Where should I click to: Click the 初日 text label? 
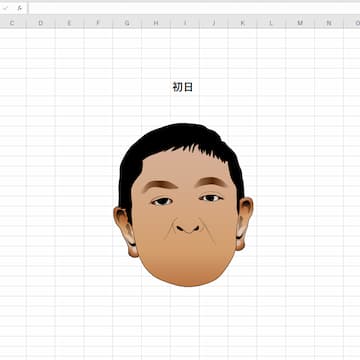(x=183, y=87)
